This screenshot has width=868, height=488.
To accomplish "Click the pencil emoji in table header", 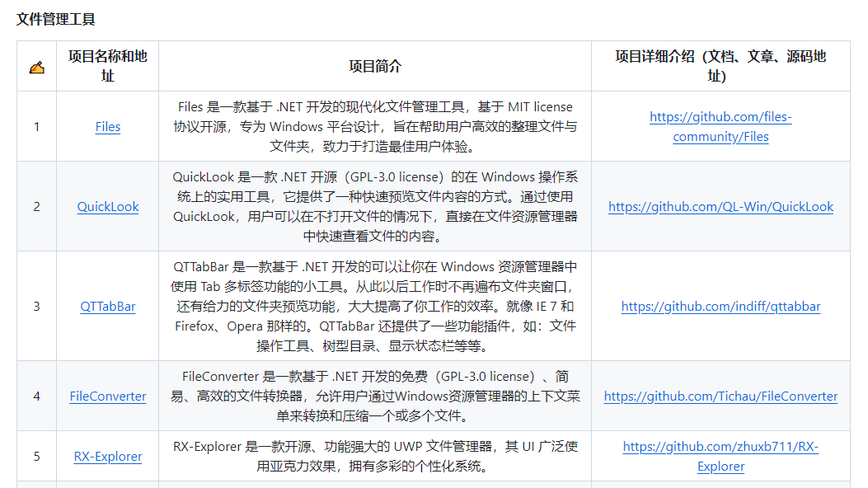I will (36, 68).
